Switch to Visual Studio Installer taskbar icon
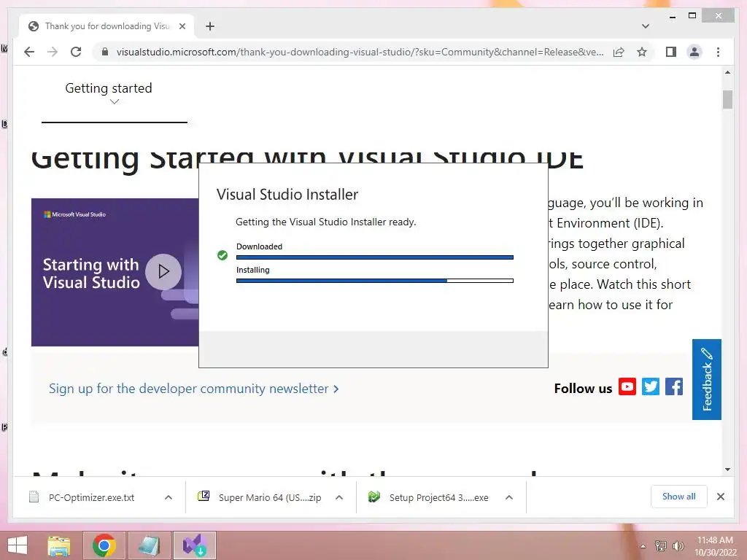The height and width of the screenshot is (560, 747). coord(194,545)
